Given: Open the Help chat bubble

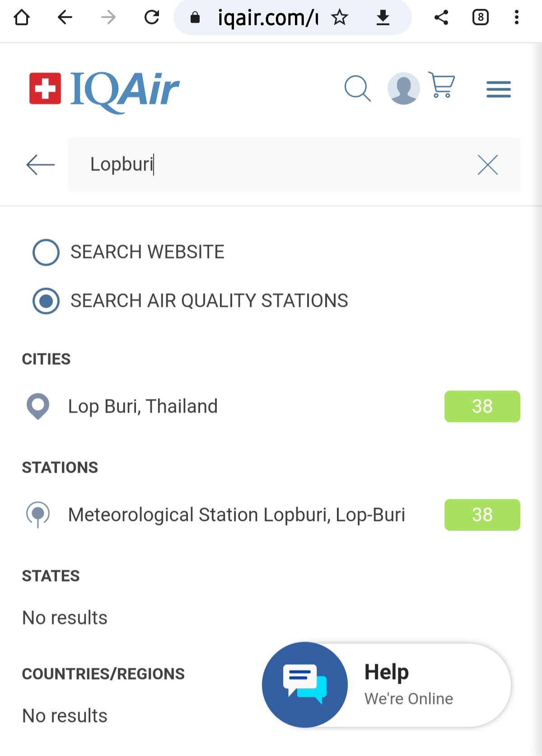Looking at the screenshot, I should click(x=305, y=685).
